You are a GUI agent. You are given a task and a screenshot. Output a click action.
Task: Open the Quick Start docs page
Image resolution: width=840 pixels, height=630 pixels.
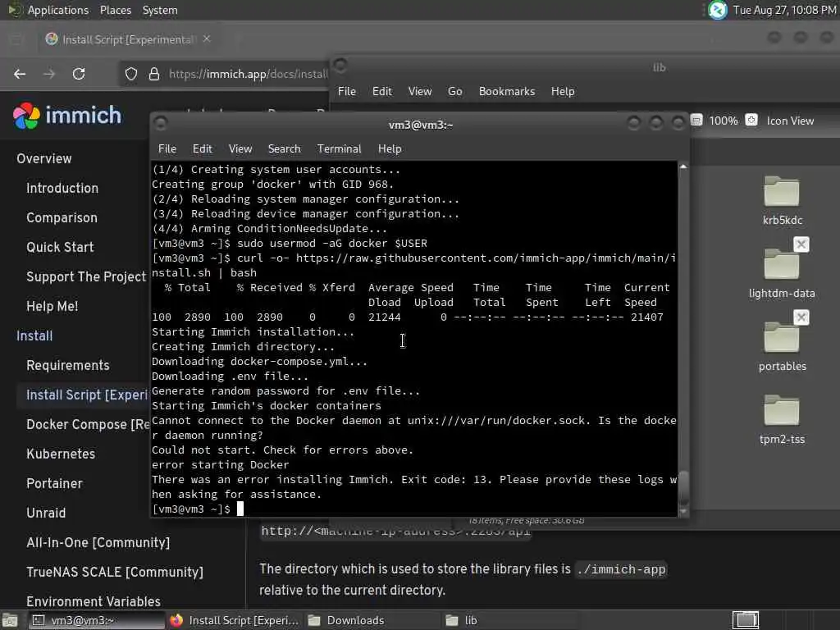60,247
